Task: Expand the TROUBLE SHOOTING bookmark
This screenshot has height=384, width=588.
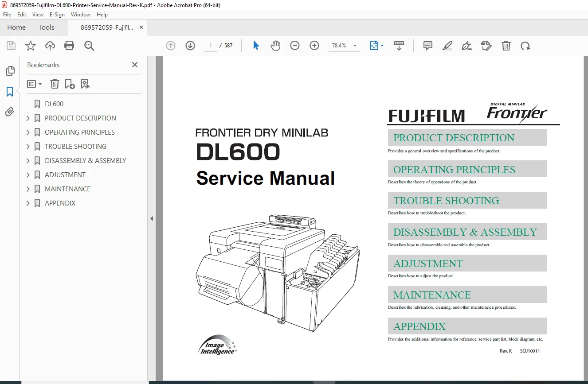Action: [28, 147]
